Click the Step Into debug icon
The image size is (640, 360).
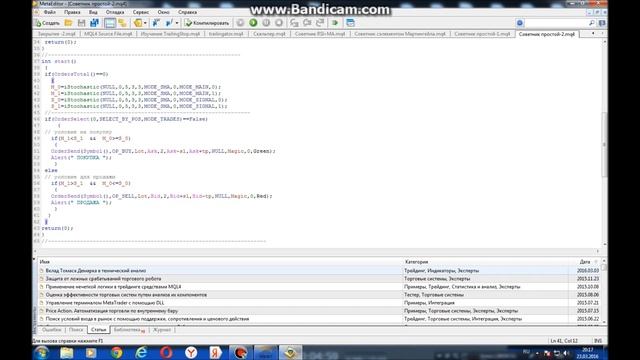point(294,23)
